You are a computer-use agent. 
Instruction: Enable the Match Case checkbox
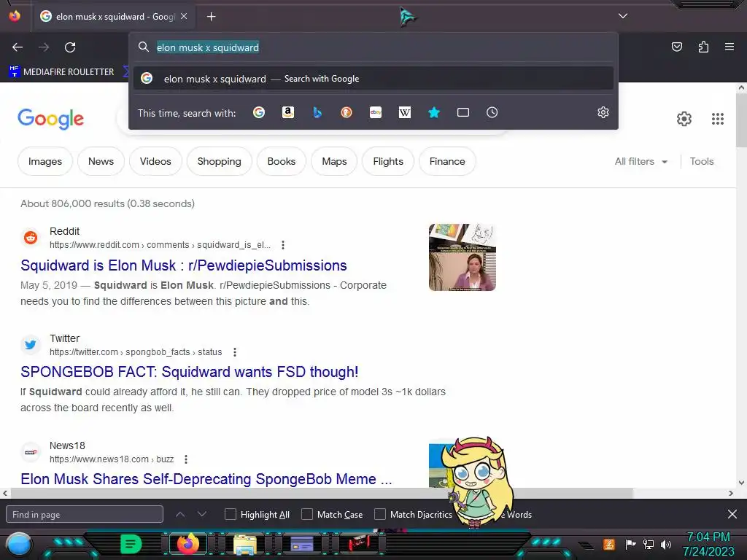point(307,514)
